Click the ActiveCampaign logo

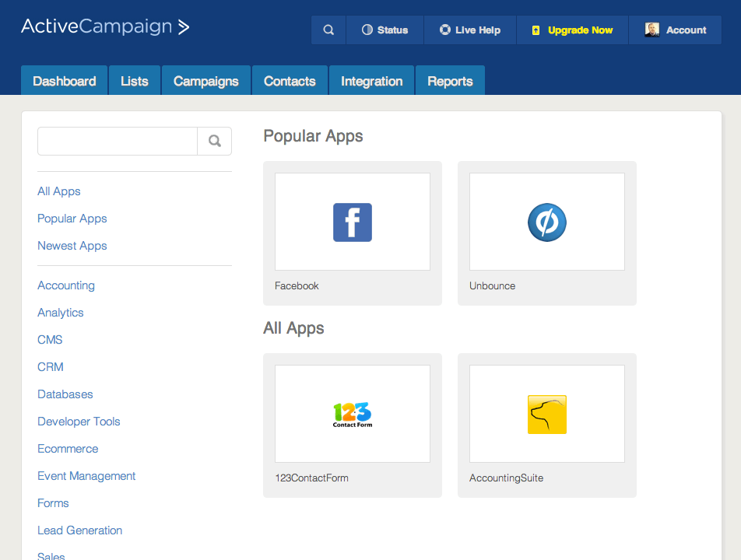coord(105,27)
